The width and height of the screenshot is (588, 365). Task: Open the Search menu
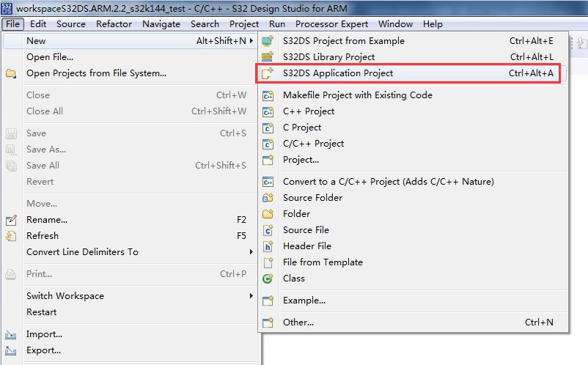point(205,24)
